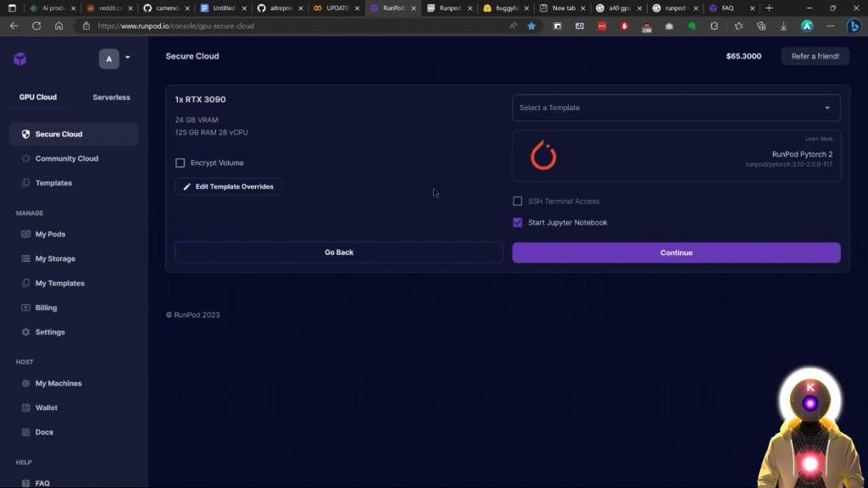Click the browser profile avatar icon
This screenshot has height=488, width=868.
(807, 26)
